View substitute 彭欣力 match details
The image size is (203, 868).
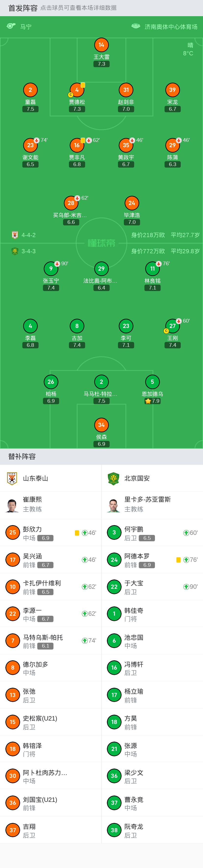point(51,533)
